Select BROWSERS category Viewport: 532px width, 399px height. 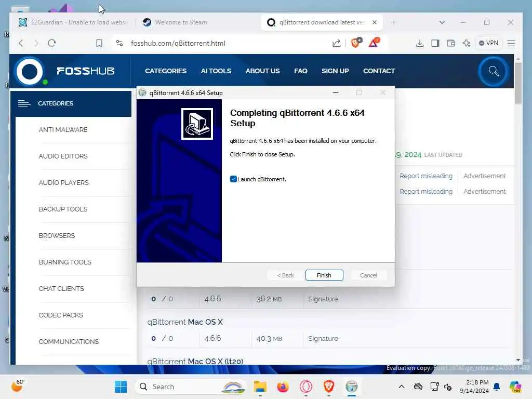click(57, 235)
